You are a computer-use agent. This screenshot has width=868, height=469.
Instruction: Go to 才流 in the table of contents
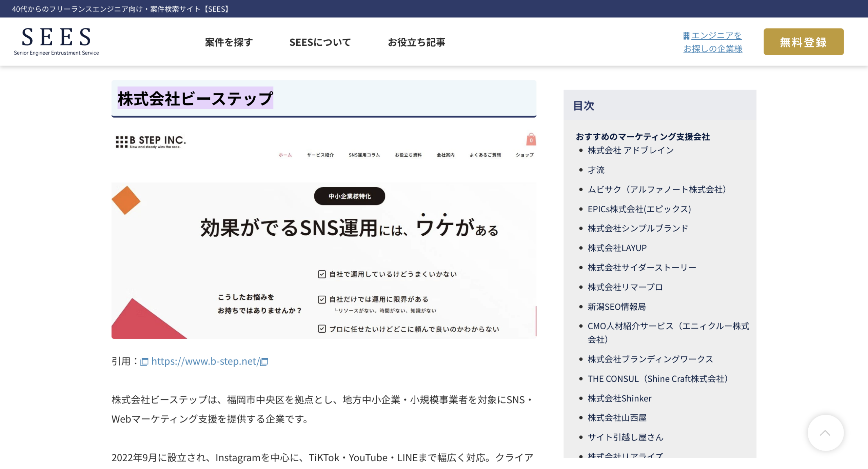pos(596,170)
